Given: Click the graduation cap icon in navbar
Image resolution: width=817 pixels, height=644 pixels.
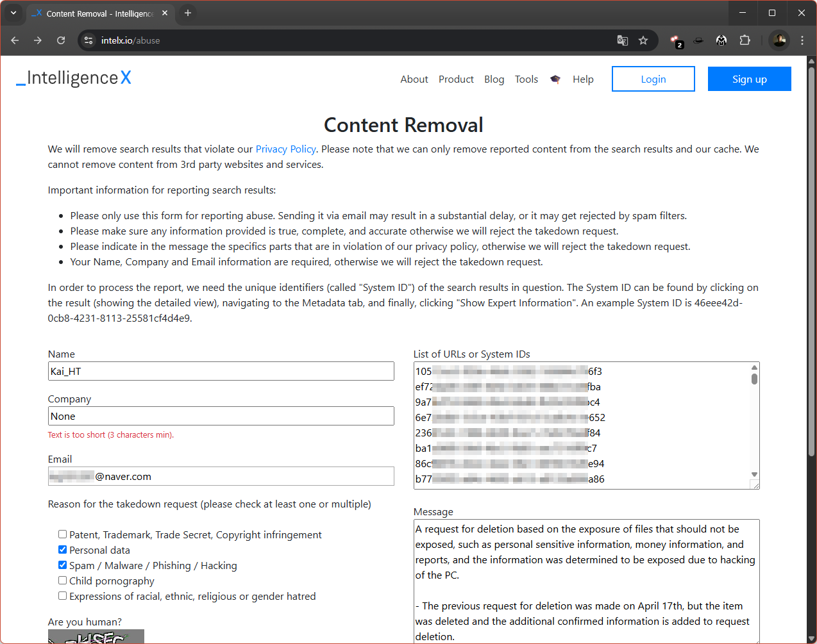Looking at the screenshot, I should tap(555, 79).
